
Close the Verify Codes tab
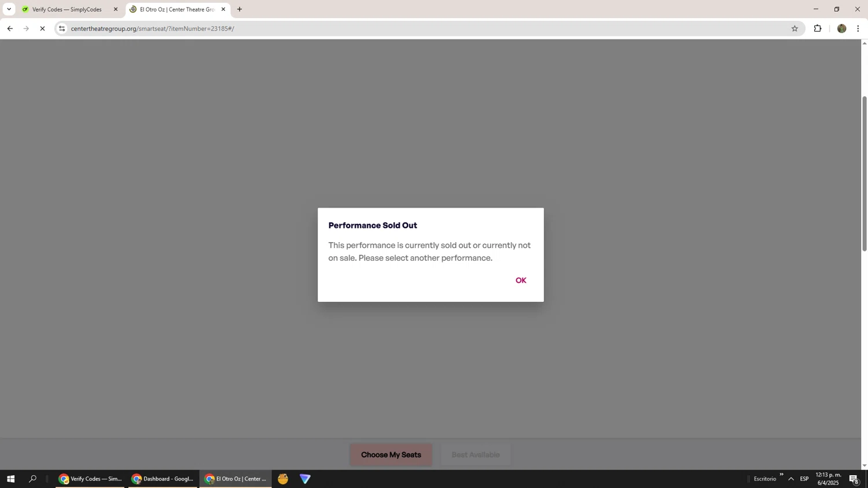tap(116, 9)
